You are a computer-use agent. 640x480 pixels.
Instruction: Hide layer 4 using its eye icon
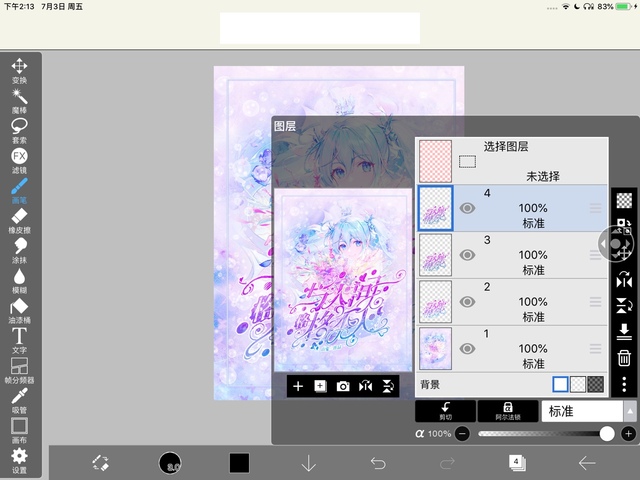[x=467, y=208]
